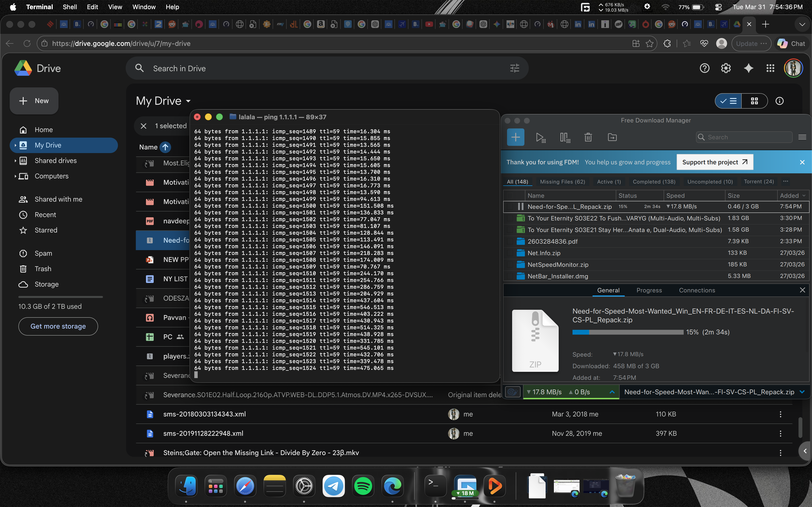
Task: Switch to the Connections tab in FDM
Action: [696, 290]
